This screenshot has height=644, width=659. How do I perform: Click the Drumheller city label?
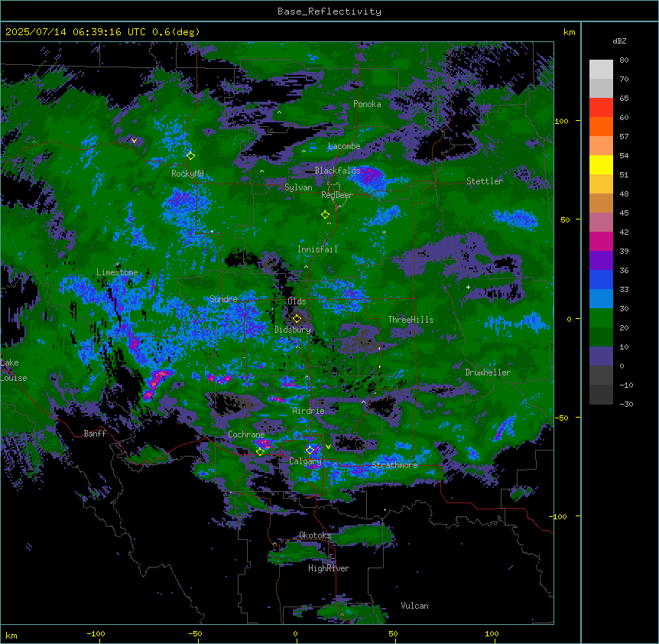click(488, 372)
